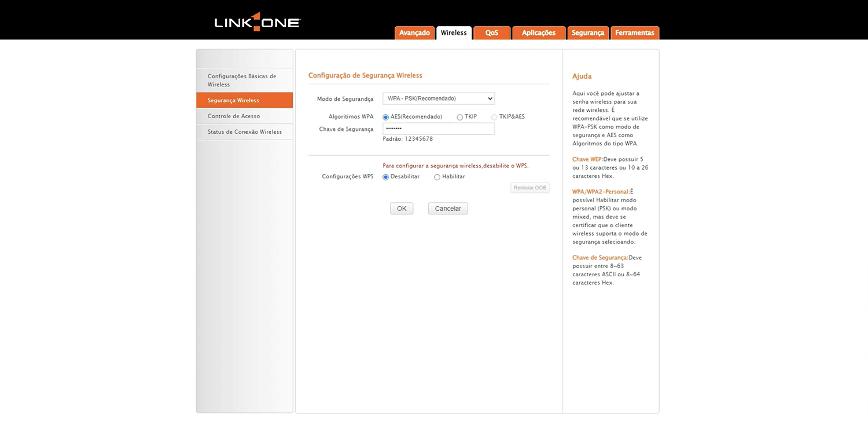868x424 pixels.
Task: Open the Segurança tab
Action: [587, 33]
